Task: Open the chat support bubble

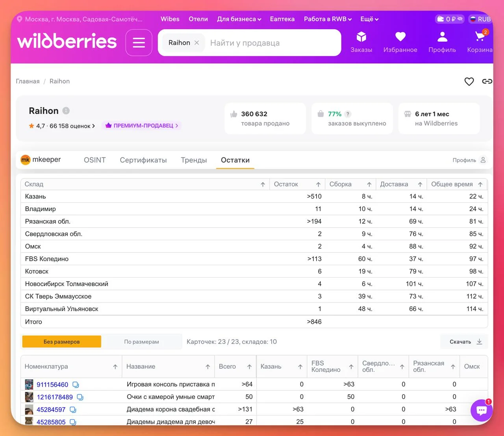Action: coord(482,410)
